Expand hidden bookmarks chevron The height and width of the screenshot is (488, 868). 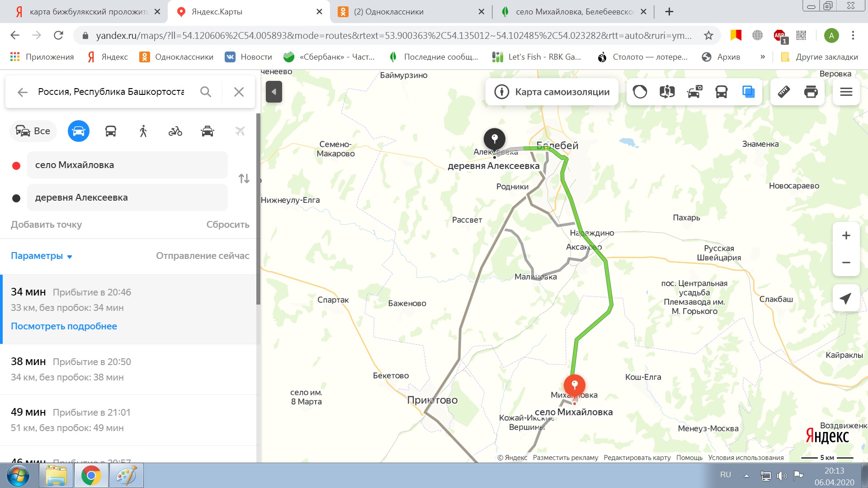[x=763, y=57]
